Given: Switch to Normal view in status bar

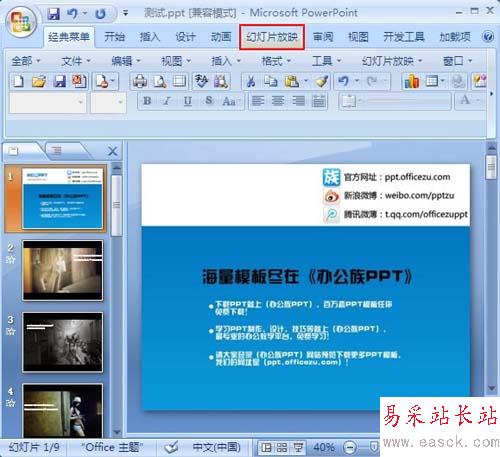Looking at the screenshot, I should (266, 447).
